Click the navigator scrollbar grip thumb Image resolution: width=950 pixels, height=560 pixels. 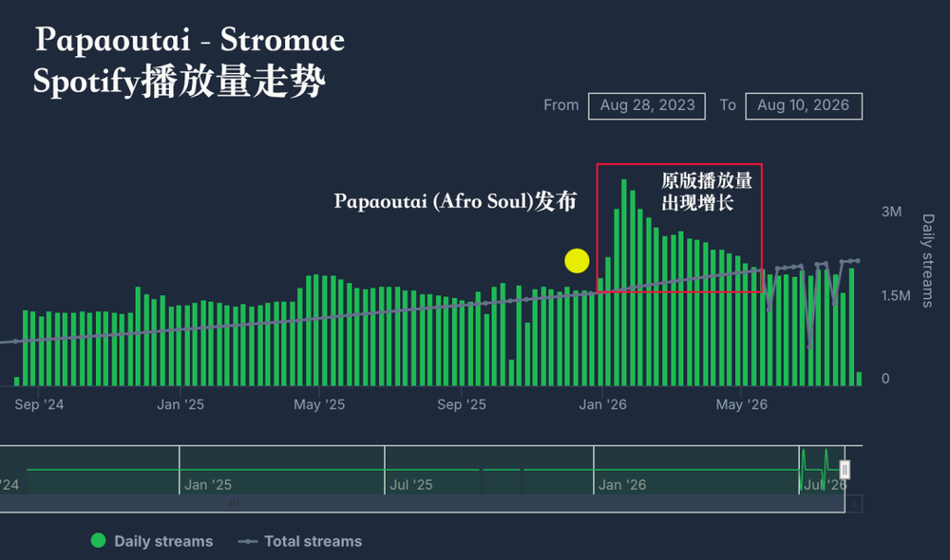click(x=235, y=503)
